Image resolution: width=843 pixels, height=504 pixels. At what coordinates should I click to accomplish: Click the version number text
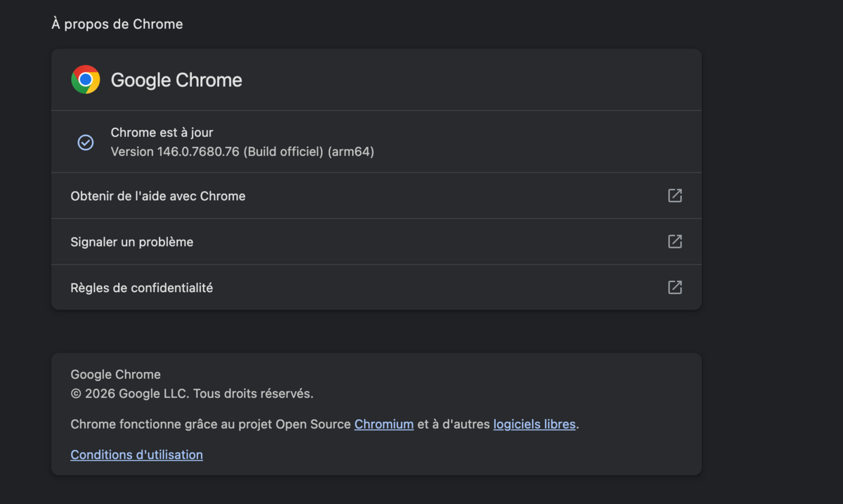click(242, 151)
